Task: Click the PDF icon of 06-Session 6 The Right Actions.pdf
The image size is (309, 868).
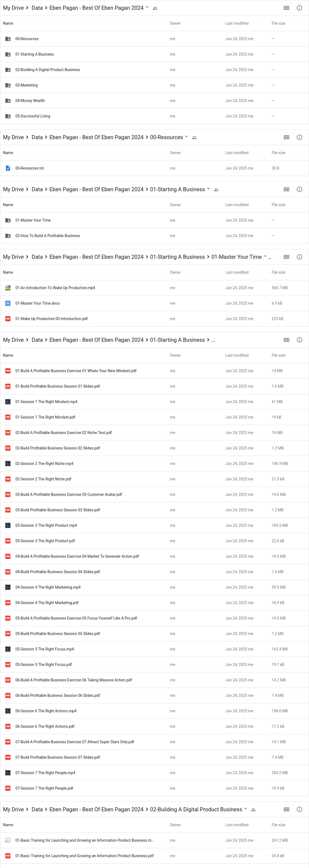Action: pyautogui.click(x=8, y=726)
